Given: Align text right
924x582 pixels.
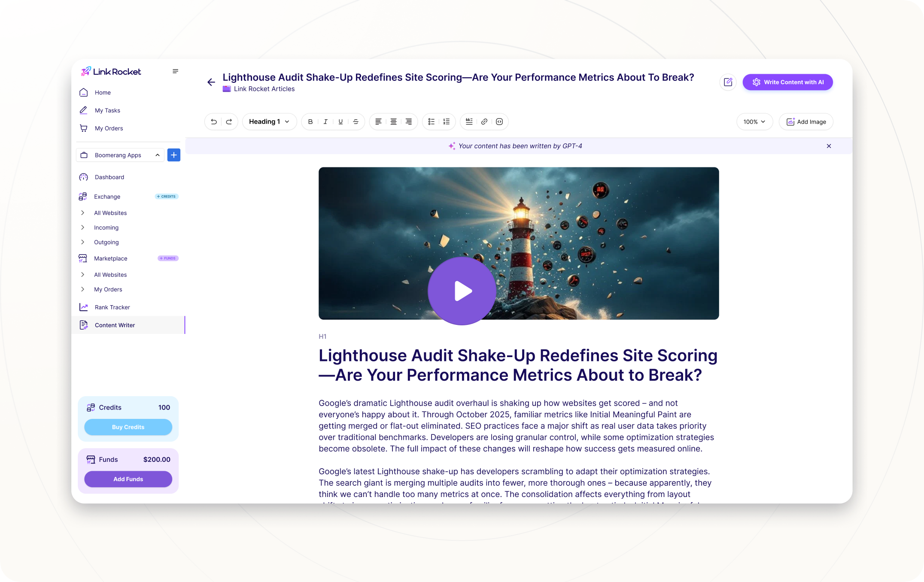Looking at the screenshot, I should tap(409, 122).
